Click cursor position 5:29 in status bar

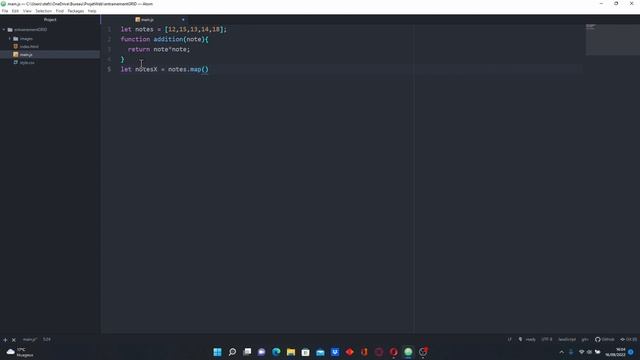tap(47, 340)
